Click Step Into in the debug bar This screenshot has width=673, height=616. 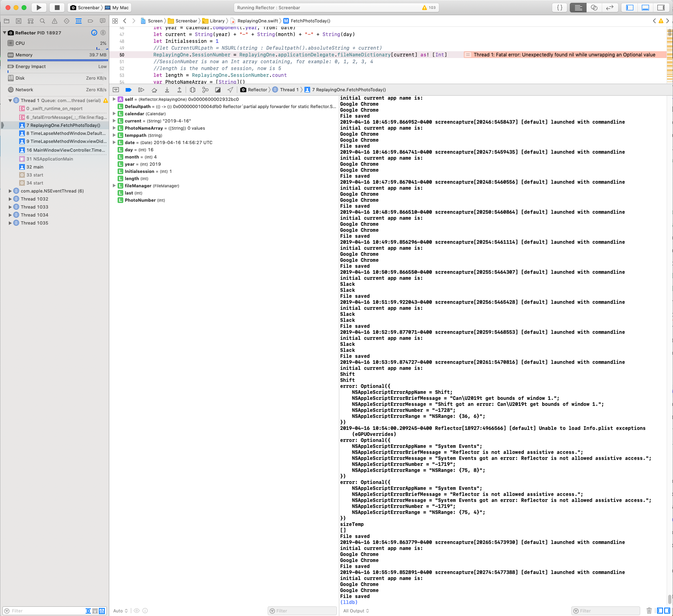[x=167, y=90]
